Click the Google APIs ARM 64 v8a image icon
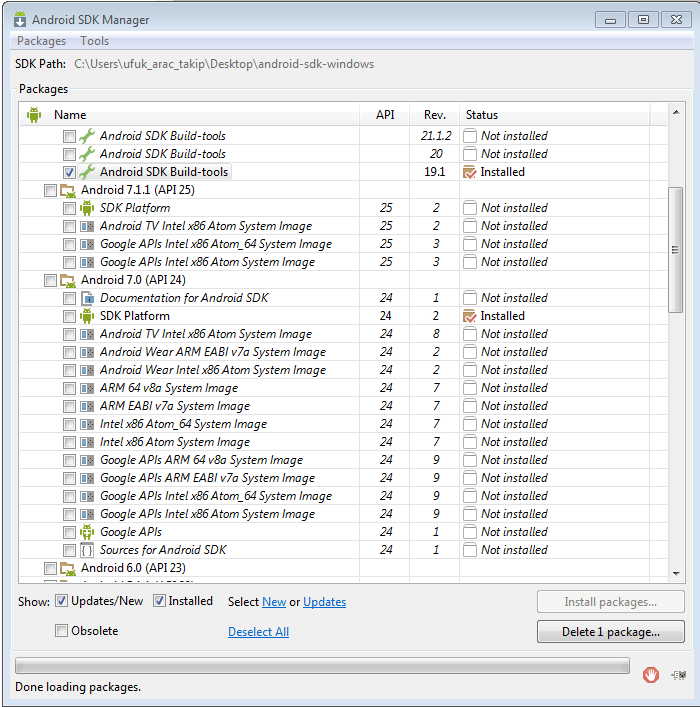Viewport: 700px width, 707px height. [87, 460]
